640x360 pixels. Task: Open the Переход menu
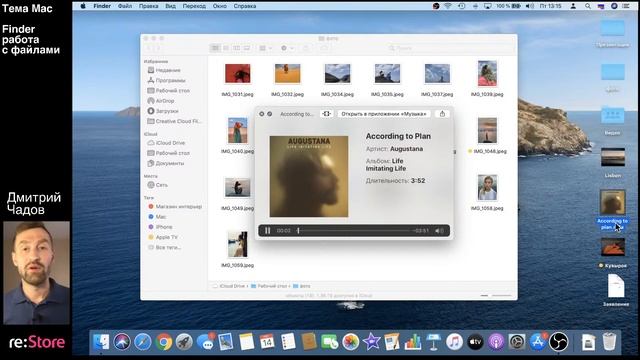[x=194, y=6]
